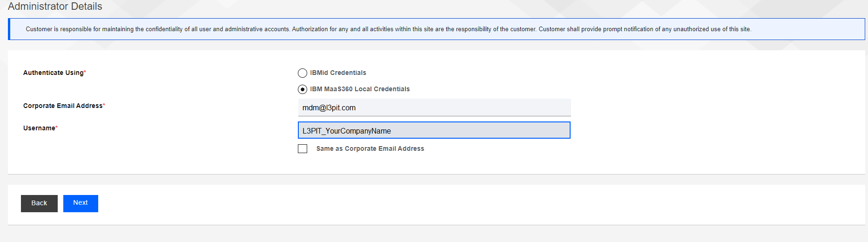Select the IBMid Credentials radio button
This screenshot has height=242, width=868.
(x=303, y=73)
